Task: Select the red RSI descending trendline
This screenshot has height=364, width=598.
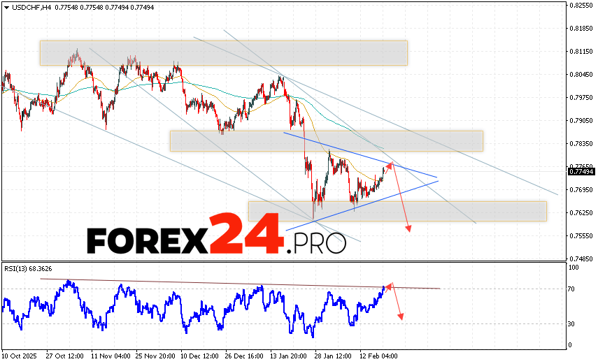Action: click(238, 284)
